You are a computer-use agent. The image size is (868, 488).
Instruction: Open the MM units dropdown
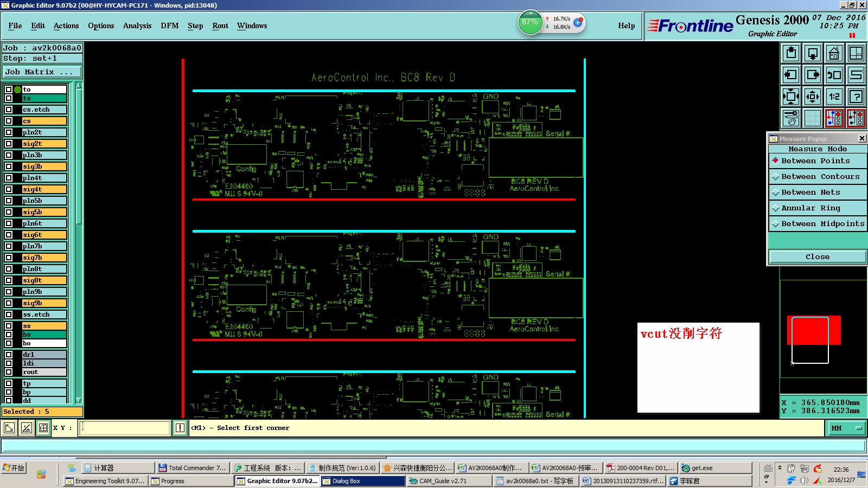tap(846, 428)
